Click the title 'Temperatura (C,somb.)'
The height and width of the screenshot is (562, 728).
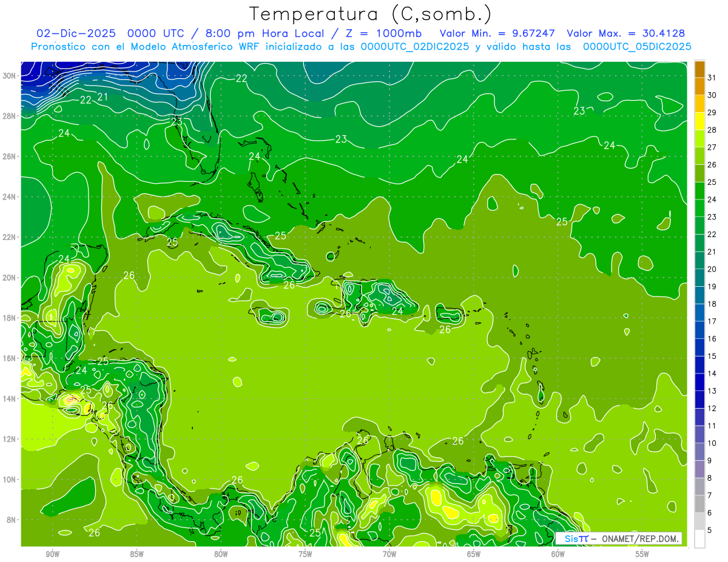point(371,14)
